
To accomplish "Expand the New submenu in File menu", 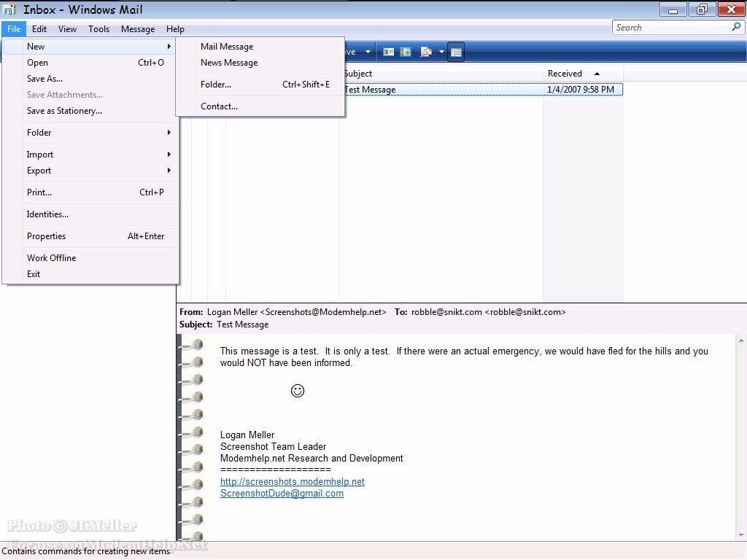I will click(x=90, y=46).
